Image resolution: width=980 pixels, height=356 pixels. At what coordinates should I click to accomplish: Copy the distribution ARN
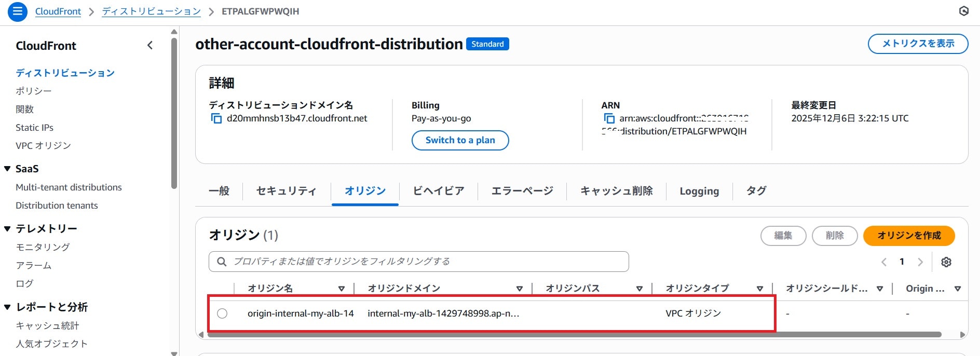point(609,118)
